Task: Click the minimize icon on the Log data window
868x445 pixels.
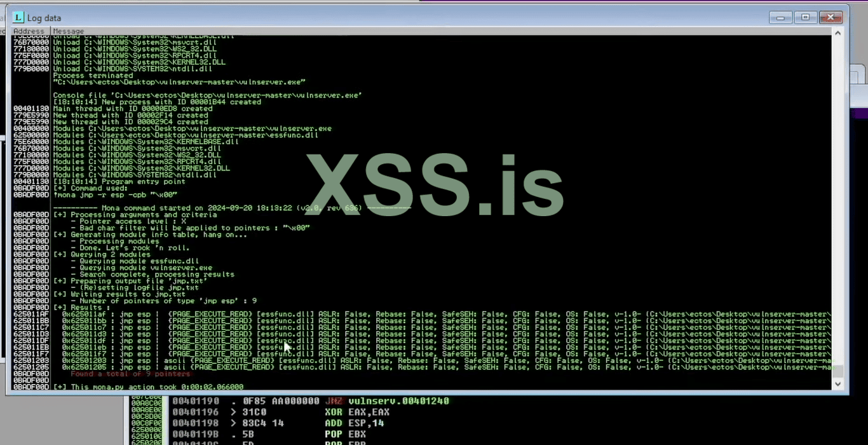Action: (780, 17)
